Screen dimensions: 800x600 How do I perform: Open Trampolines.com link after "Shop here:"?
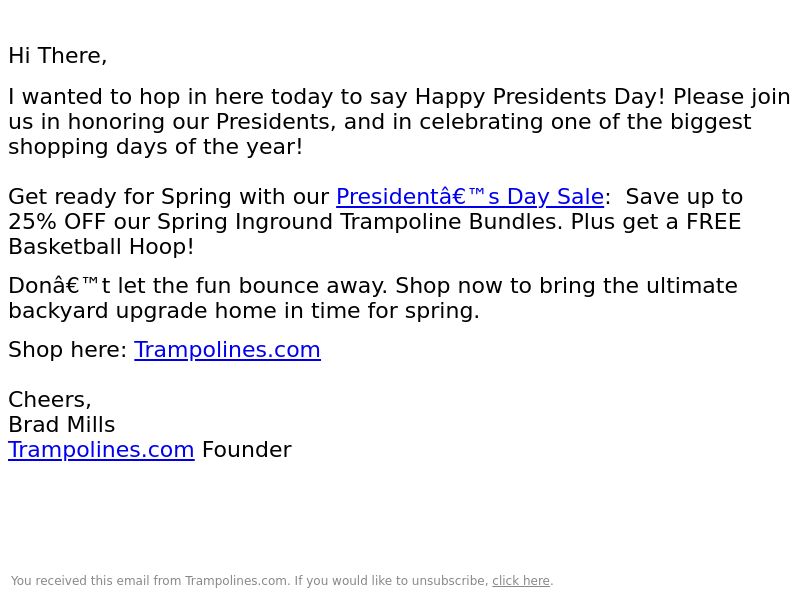pyautogui.click(x=227, y=350)
